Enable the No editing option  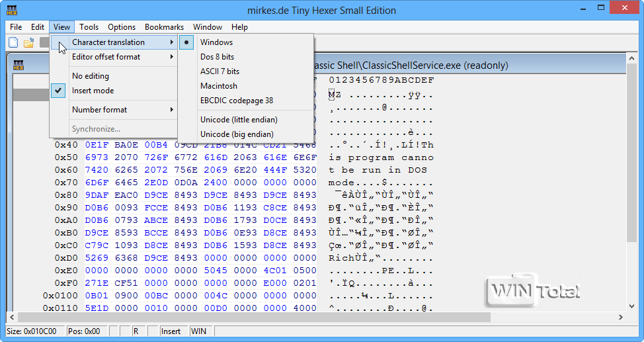pos(91,76)
